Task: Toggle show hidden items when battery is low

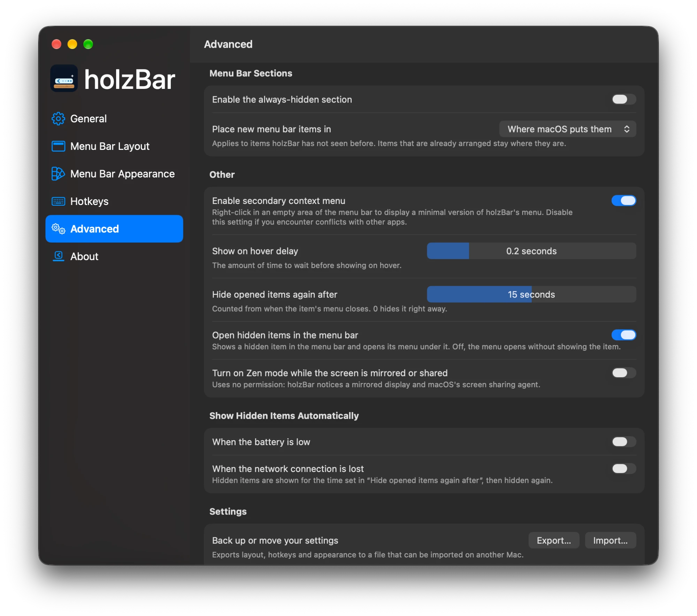Action: 624,442
